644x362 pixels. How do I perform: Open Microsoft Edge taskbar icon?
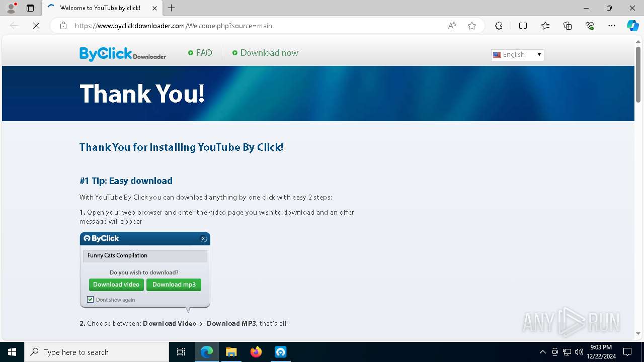pyautogui.click(x=207, y=352)
